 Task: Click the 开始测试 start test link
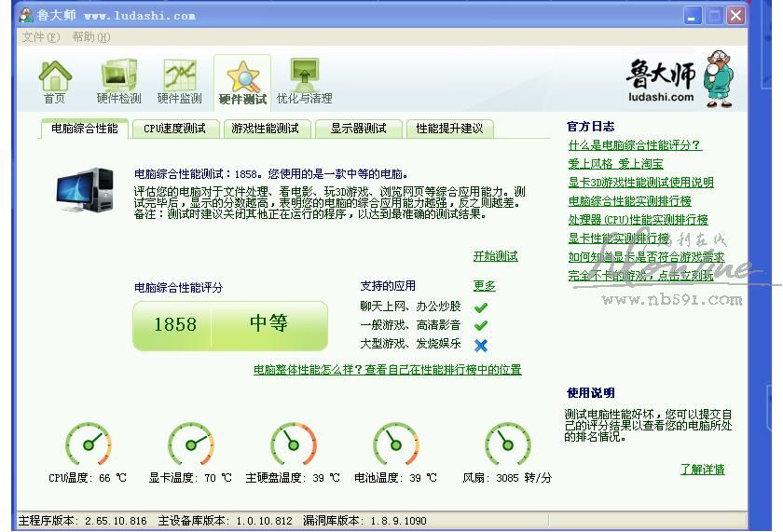[495, 256]
